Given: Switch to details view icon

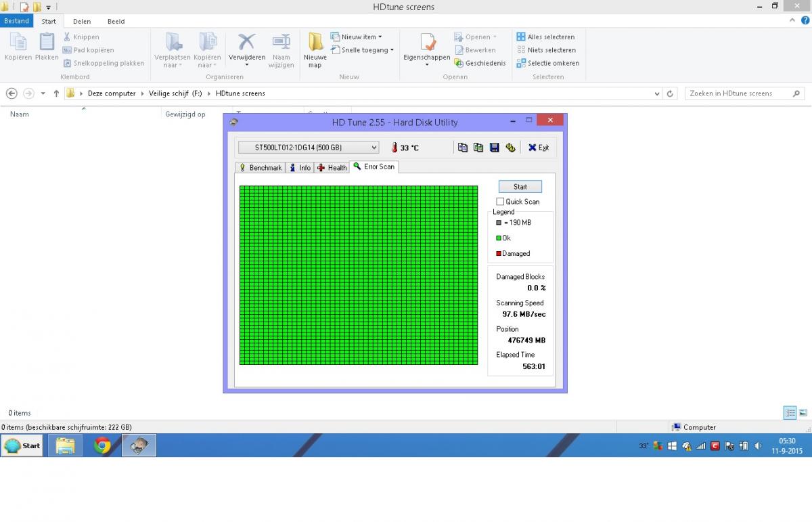Looking at the screenshot, I should [x=790, y=412].
